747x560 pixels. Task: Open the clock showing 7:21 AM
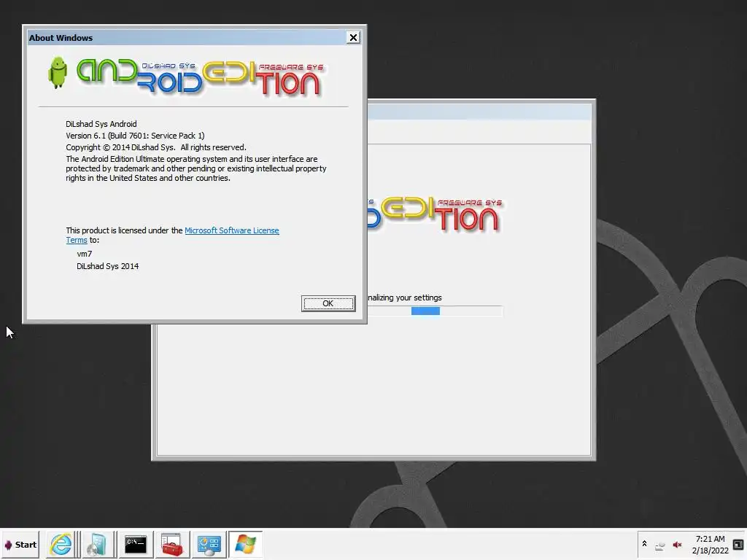[x=710, y=539]
